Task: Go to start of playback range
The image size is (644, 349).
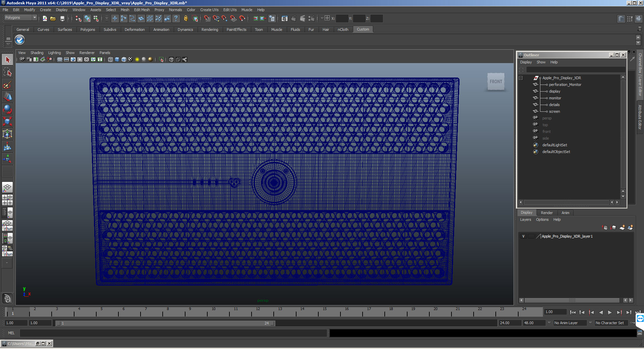Action: click(573, 312)
